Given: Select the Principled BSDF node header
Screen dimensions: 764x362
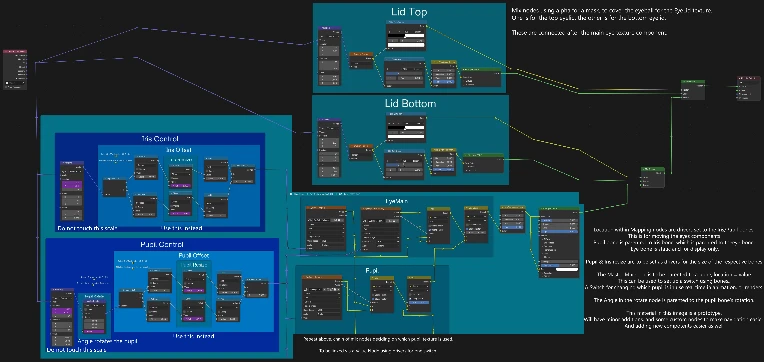Looking at the screenshot, I should tap(558, 209).
